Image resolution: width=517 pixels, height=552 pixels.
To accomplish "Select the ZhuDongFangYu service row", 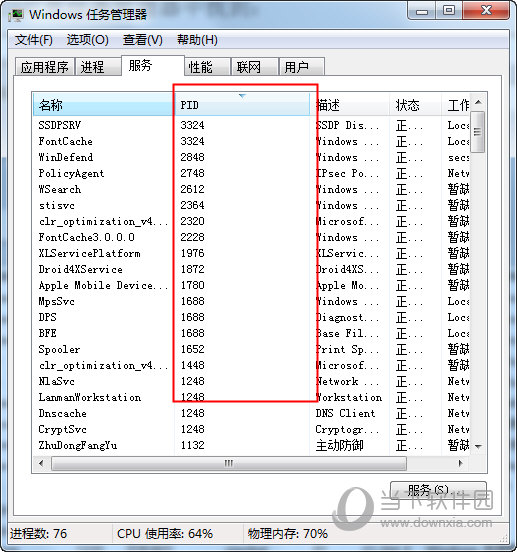I will click(251, 446).
